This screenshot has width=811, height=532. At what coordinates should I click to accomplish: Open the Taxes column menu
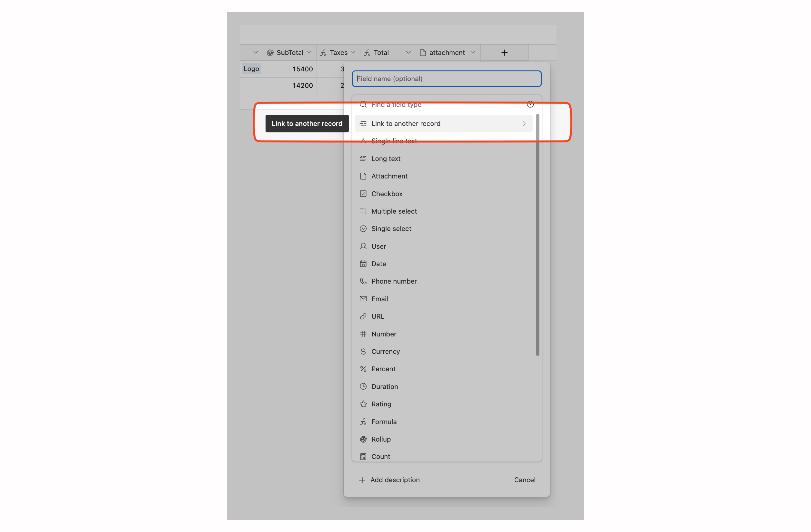click(353, 52)
